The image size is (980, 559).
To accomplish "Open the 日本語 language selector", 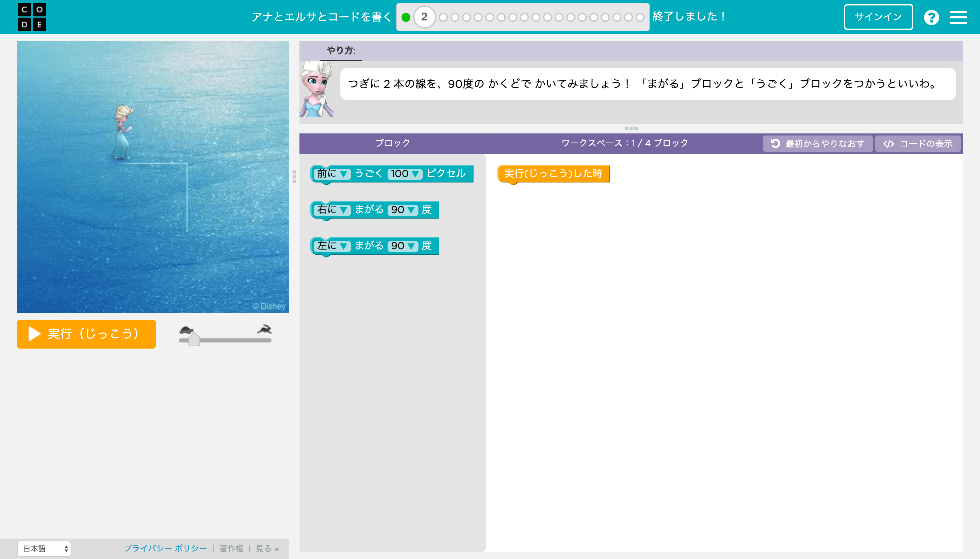I will (44, 549).
